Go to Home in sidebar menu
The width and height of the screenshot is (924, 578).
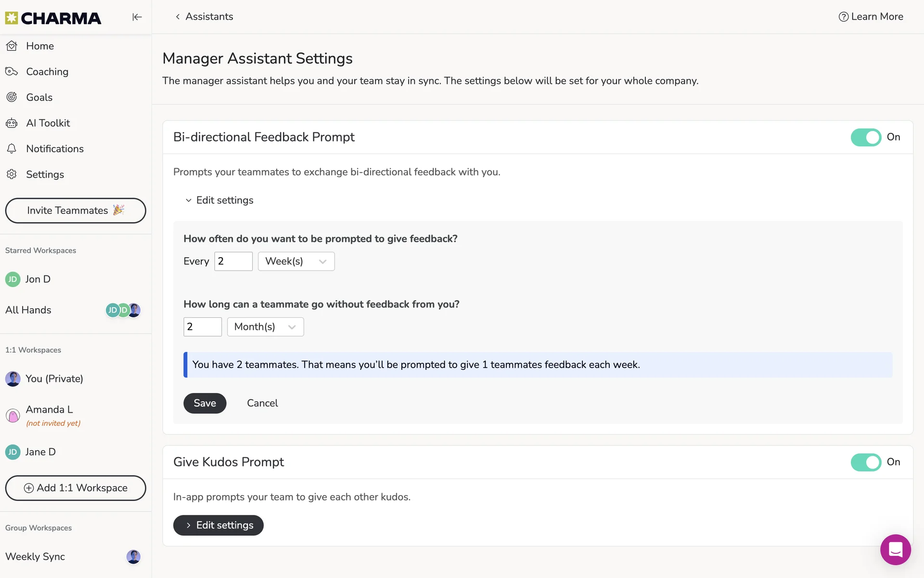39,46
